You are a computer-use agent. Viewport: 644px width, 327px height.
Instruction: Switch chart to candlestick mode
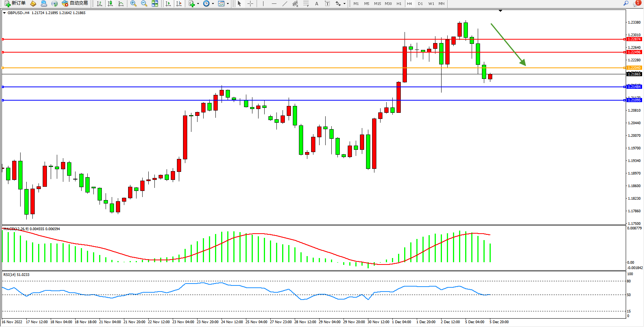click(x=110, y=3)
